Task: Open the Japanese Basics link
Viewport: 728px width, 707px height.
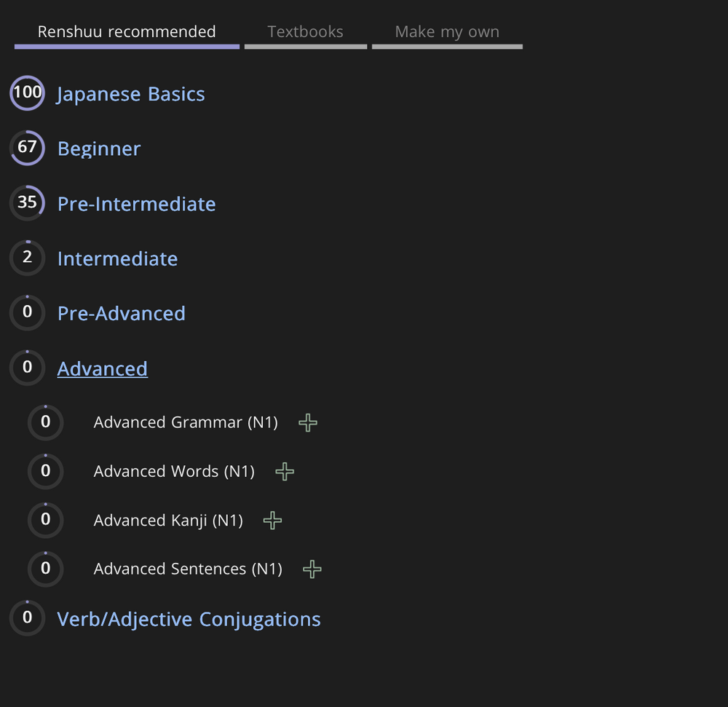Action: (x=131, y=94)
